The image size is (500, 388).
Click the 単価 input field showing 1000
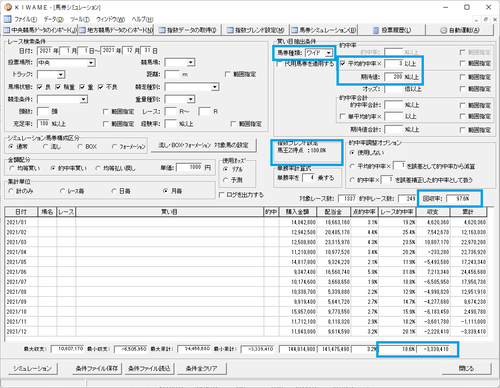[x=189, y=167]
